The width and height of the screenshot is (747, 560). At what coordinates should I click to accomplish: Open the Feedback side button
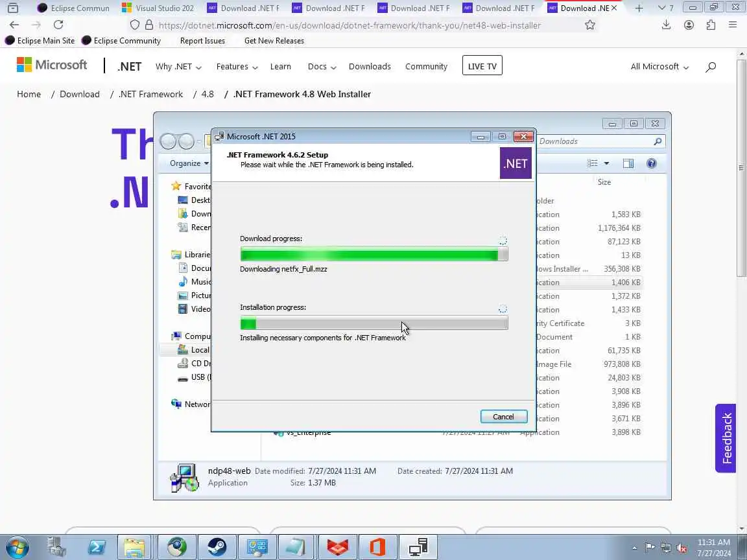click(726, 438)
